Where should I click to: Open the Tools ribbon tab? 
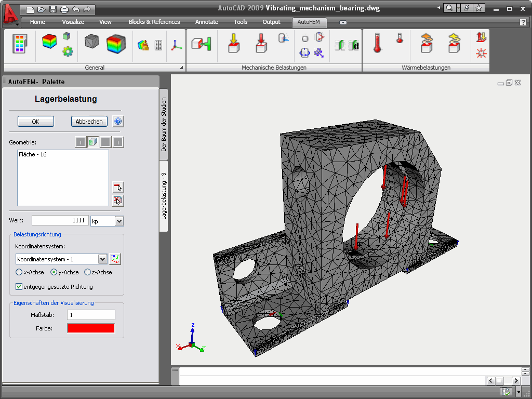coord(240,22)
